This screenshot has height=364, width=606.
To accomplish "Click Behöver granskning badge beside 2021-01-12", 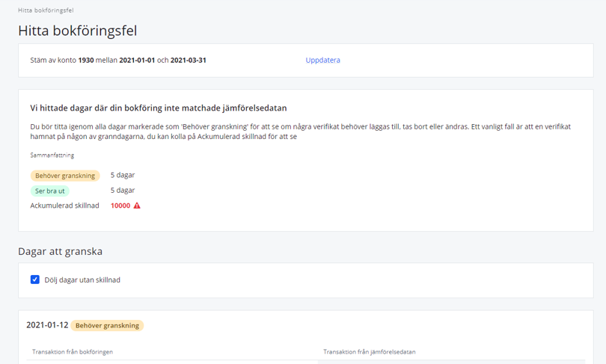I will pyautogui.click(x=107, y=325).
